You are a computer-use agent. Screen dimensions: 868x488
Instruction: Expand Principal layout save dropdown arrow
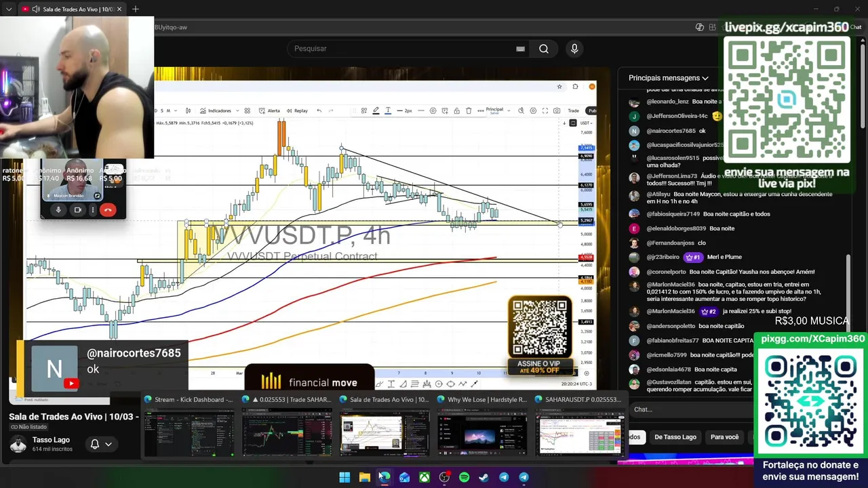509,110
